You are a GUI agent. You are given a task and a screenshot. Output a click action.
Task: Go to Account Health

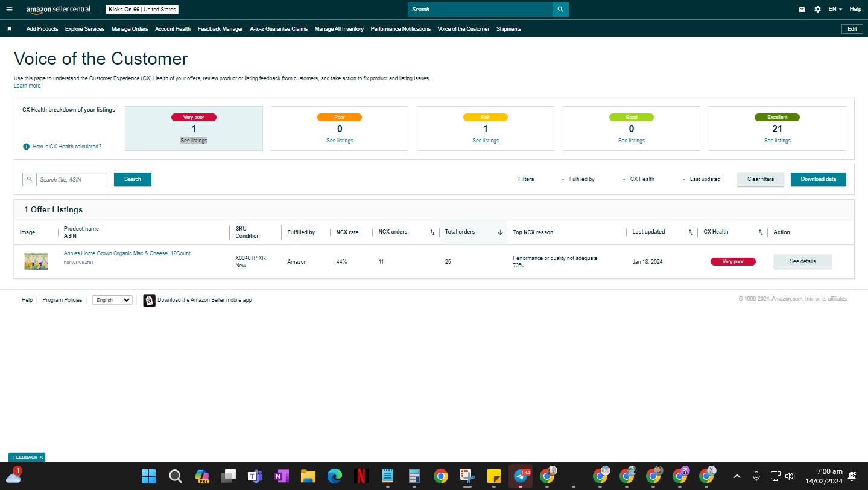click(173, 29)
